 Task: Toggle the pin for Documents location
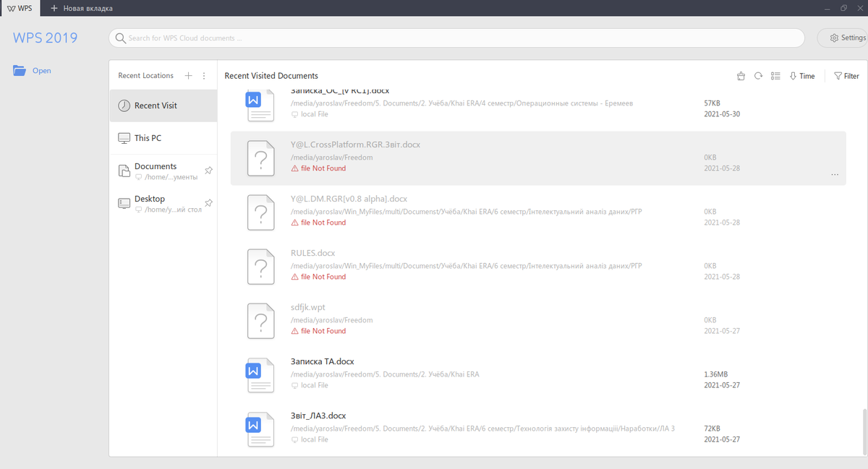coord(208,171)
